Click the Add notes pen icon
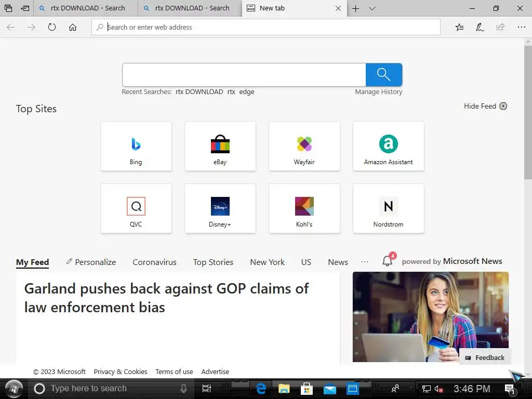The height and width of the screenshot is (399, 532). 480,27
